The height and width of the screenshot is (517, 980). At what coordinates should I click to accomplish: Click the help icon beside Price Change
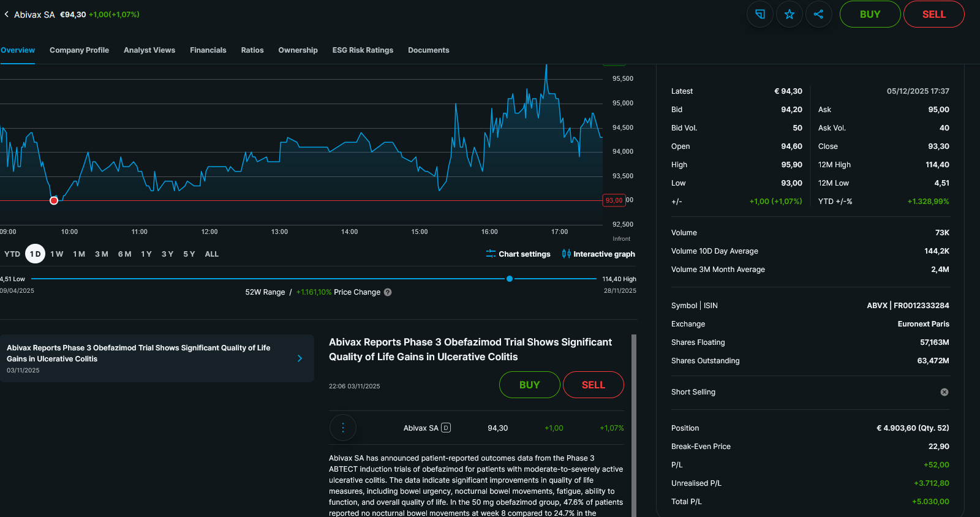pos(388,292)
